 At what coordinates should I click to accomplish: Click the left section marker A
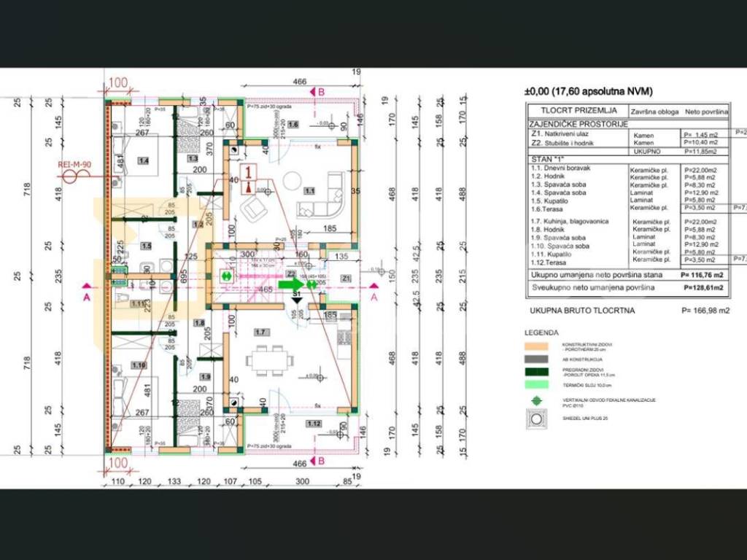(87, 287)
